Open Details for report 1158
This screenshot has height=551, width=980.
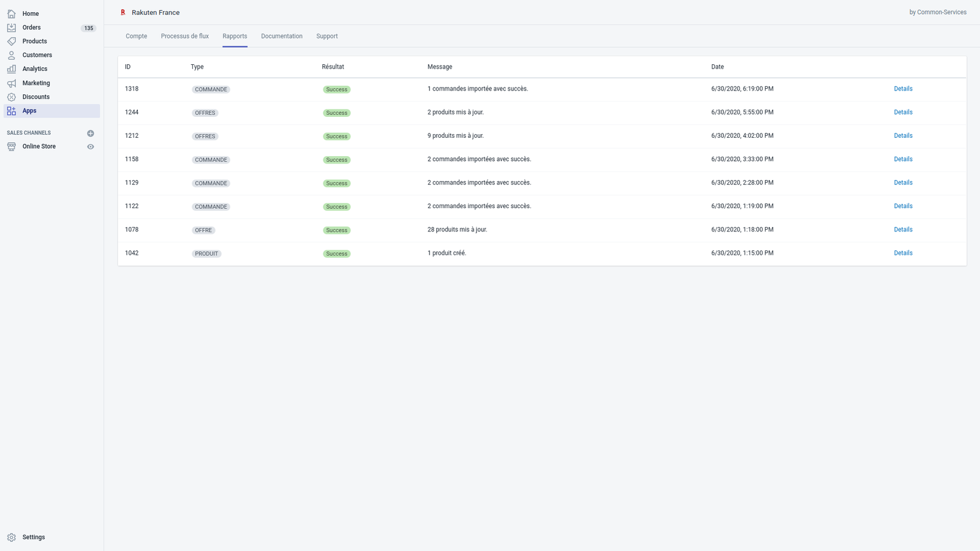click(x=903, y=159)
